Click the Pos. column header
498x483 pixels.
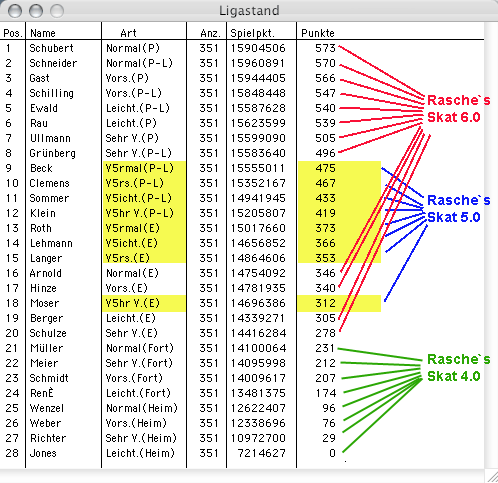(x=13, y=33)
